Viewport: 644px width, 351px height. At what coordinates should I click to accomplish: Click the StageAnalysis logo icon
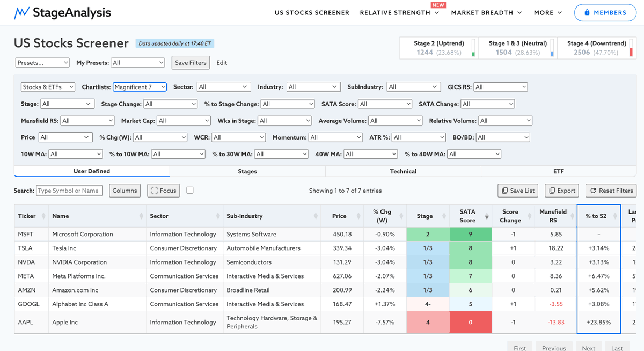(x=21, y=12)
